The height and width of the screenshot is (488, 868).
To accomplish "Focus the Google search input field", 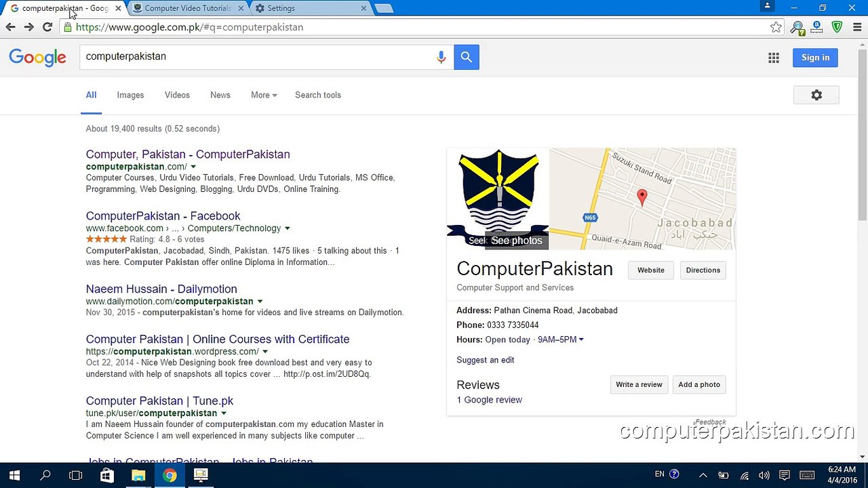I will (x=258, y=57).
